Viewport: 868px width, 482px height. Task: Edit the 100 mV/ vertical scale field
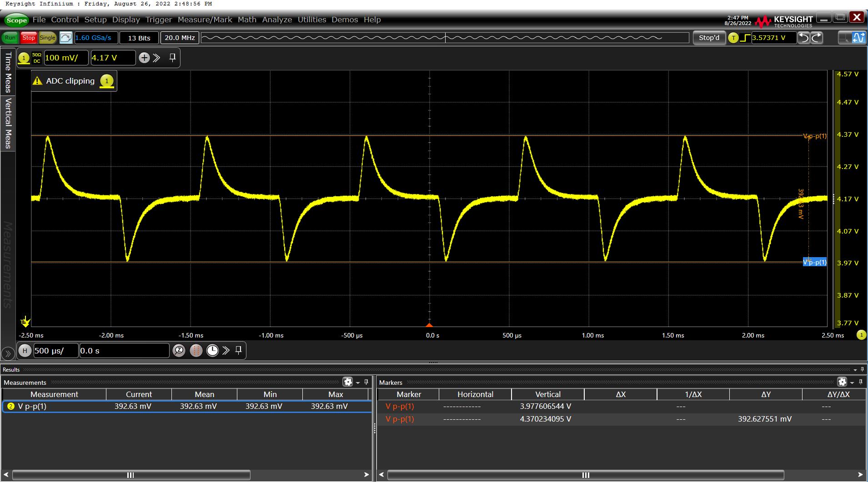(66, 58)
